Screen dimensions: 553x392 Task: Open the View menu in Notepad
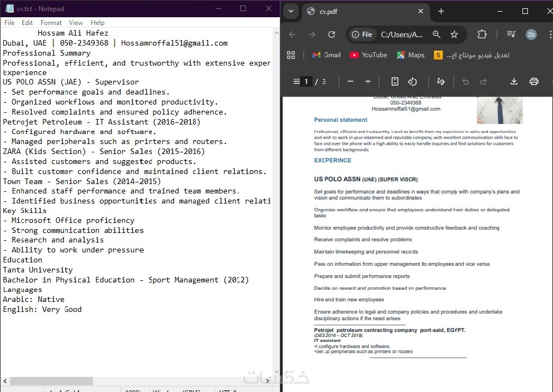[76, 23]
